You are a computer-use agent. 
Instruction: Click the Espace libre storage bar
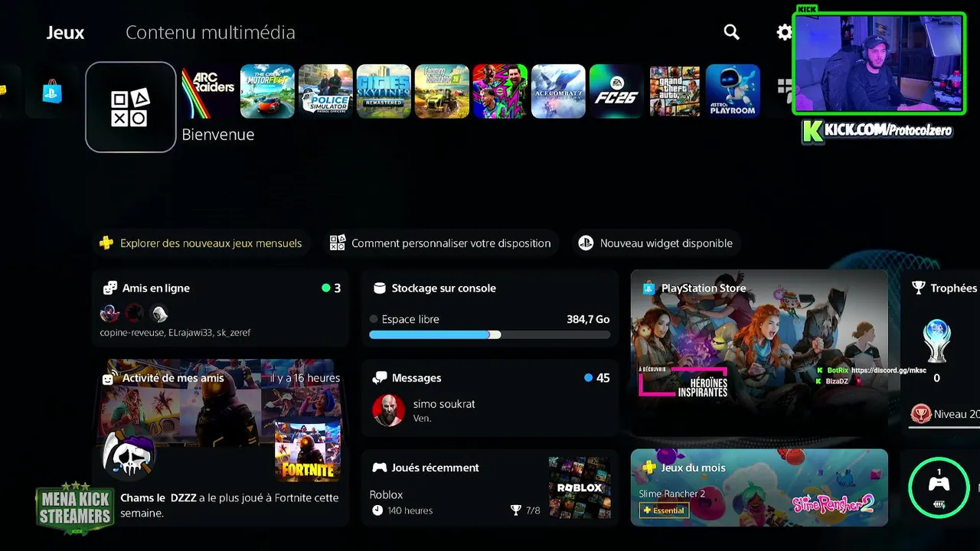pyautogui.click(x=490, y=334)
